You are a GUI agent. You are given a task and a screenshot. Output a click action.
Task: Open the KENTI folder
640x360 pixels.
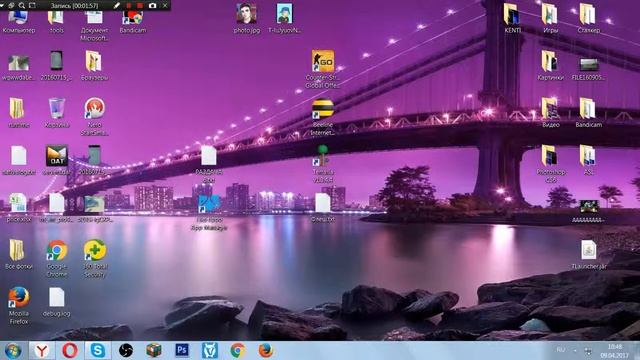pos(512,18)
